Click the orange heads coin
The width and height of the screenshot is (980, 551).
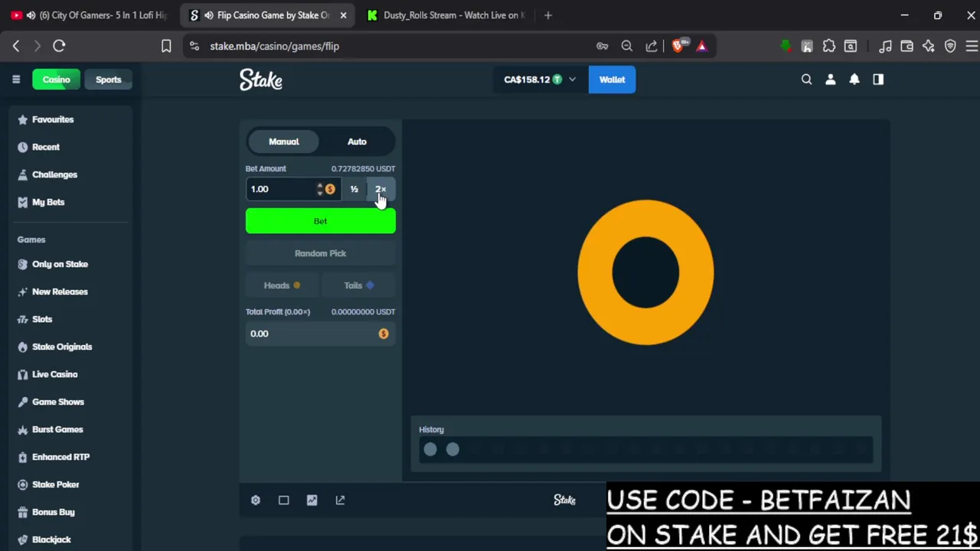pyautogui.click(x=645, y=272)
